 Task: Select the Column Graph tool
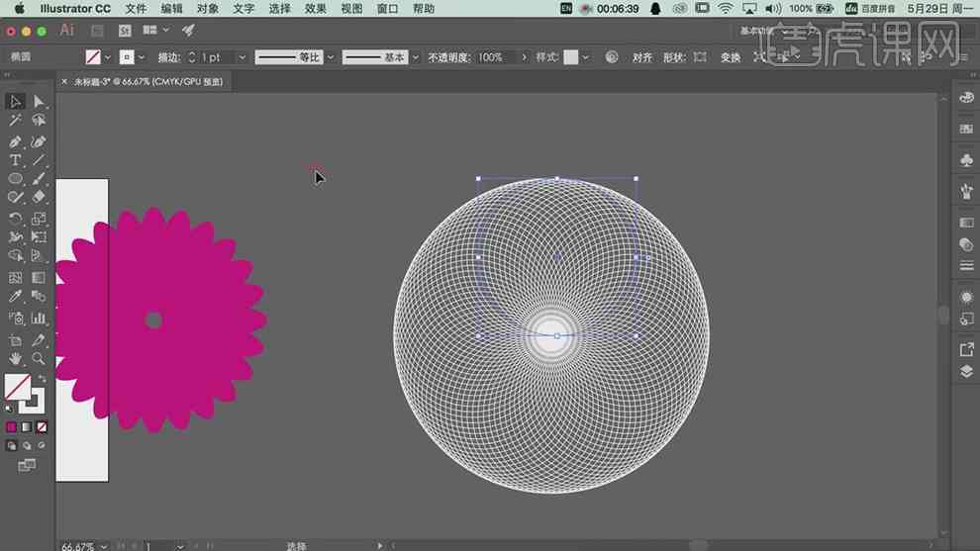pyautogui.click(x=39, y=319)
